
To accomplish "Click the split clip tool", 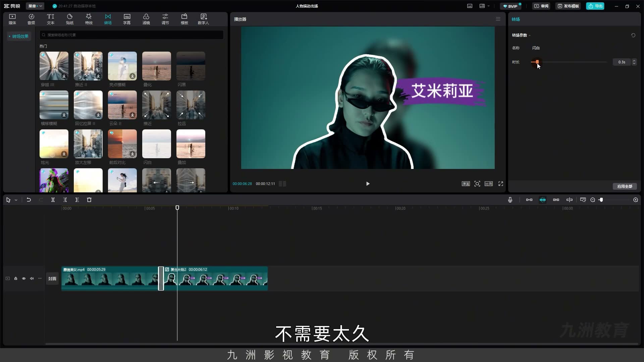I will point(53,200).
